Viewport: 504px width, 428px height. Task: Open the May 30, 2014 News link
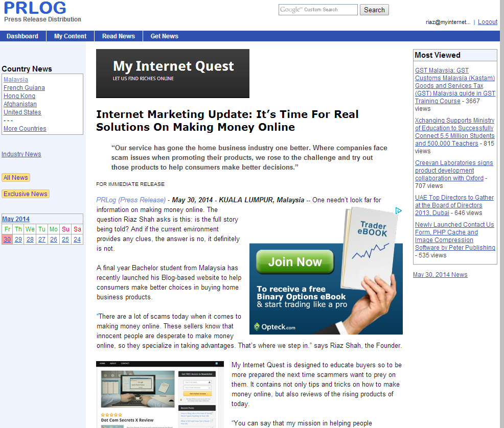click(440, 275)
